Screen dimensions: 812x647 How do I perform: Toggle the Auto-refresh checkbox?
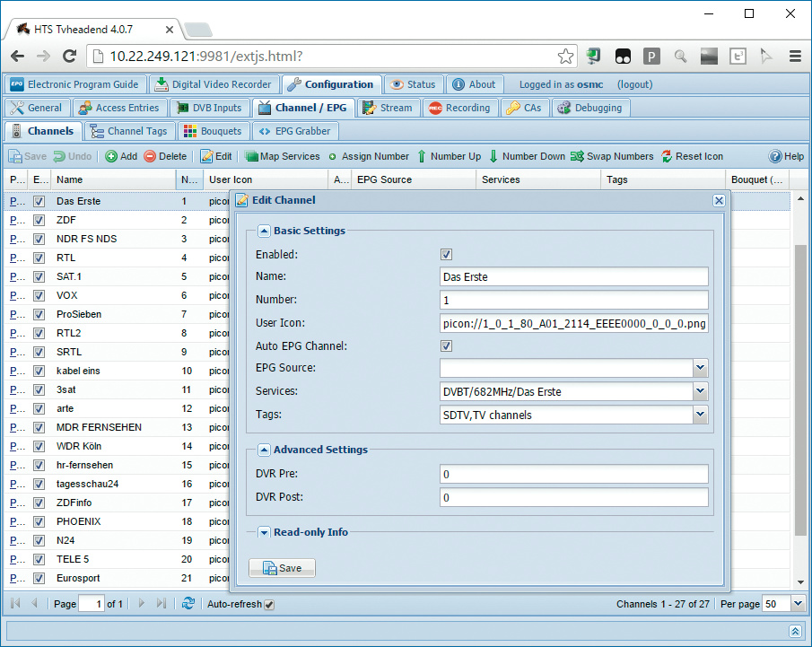point(269,605)
